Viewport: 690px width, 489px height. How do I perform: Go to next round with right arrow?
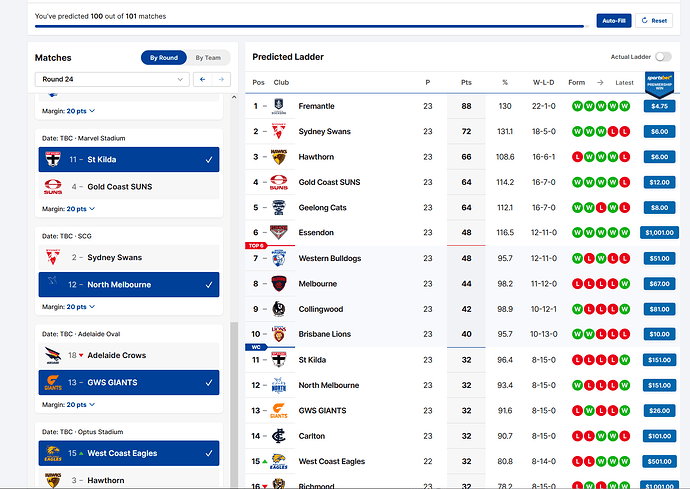[x=221, y=79]
